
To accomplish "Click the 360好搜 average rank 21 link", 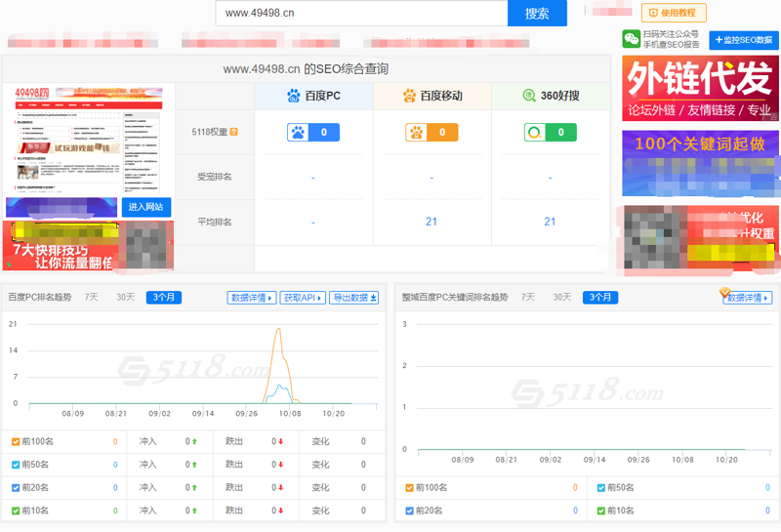I will tap(550, 222).
